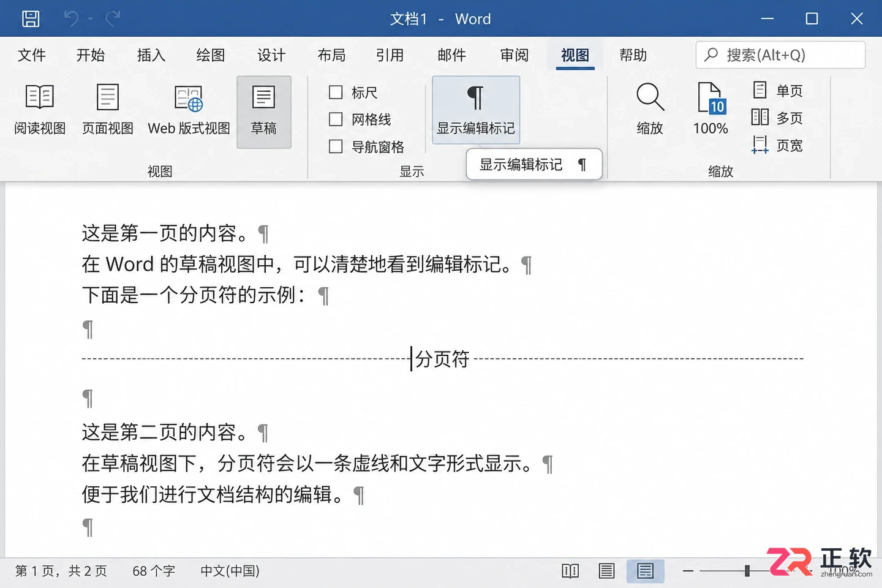Click the line 下面是一个分页符的示例：
The image size is (882, 588).
194,295
